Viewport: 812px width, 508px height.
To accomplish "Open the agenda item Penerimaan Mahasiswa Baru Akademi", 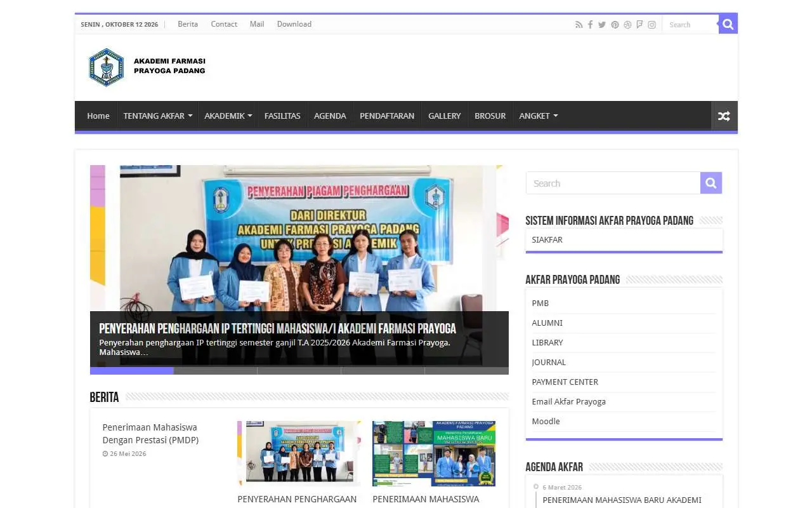I will pos(622,500).
